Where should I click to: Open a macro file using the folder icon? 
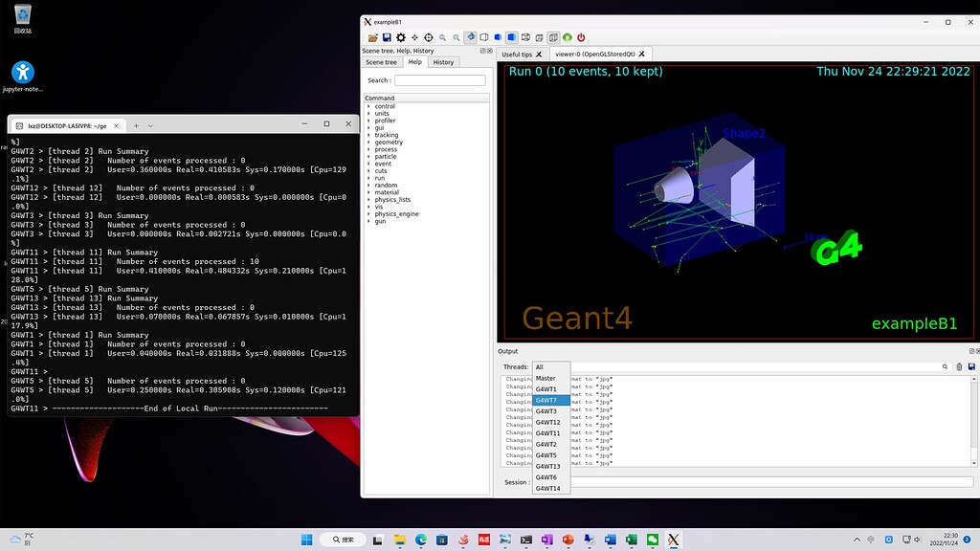coord(372,37)
